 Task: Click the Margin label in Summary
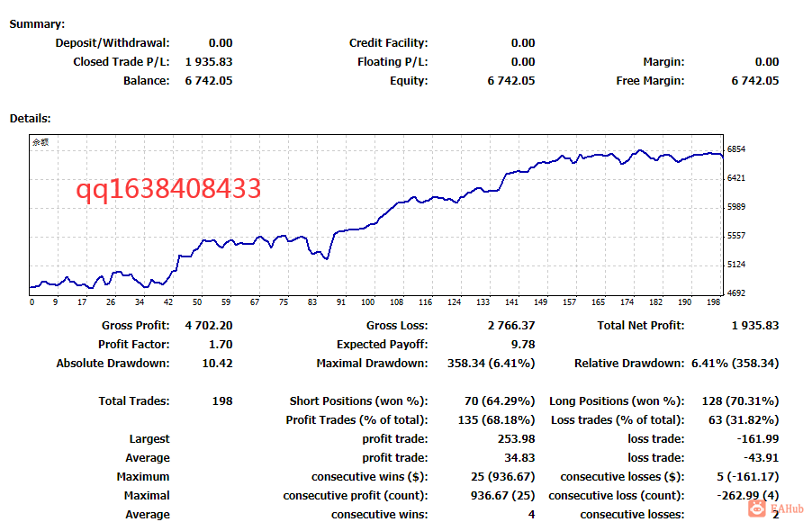tap(663, 61)
